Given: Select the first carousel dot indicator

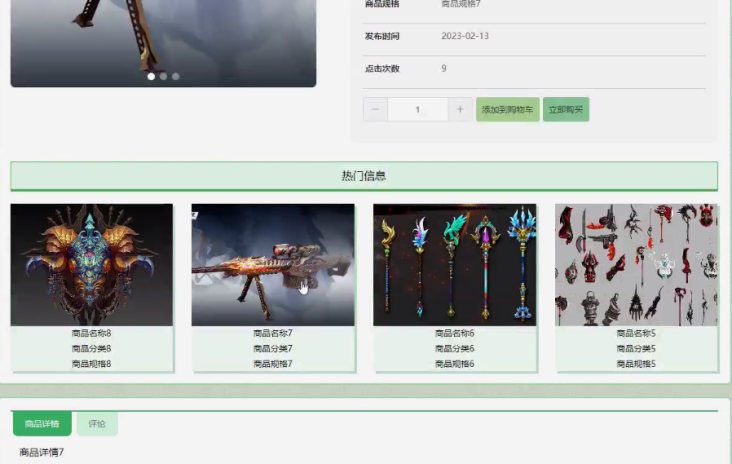Looking at the screenshot, I should click(151, 77).
